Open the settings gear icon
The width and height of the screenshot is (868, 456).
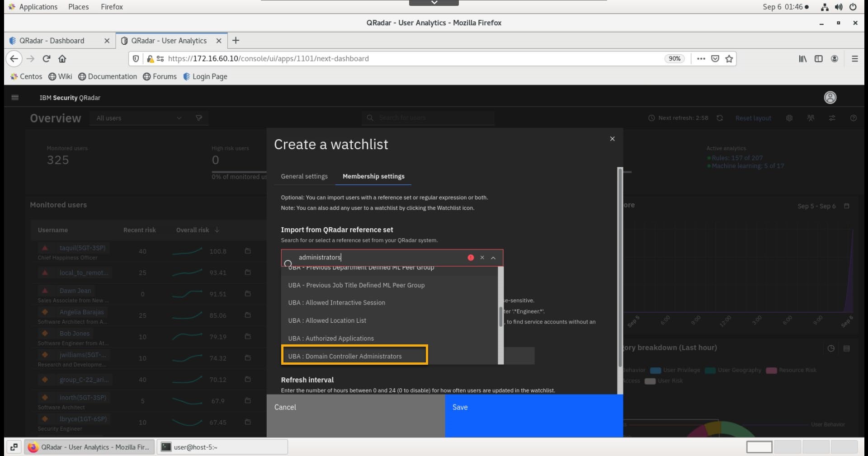pos(789,118)
